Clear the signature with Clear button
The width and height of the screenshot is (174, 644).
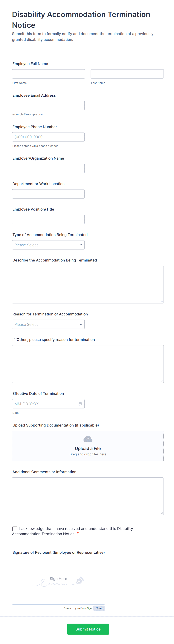click(99, 608)
